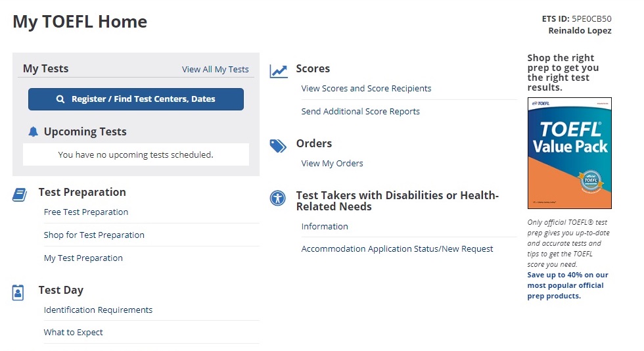Viewport: 644px width, 351px height.
Task: Open View Scores and Score Recipients
Action: 367,88
